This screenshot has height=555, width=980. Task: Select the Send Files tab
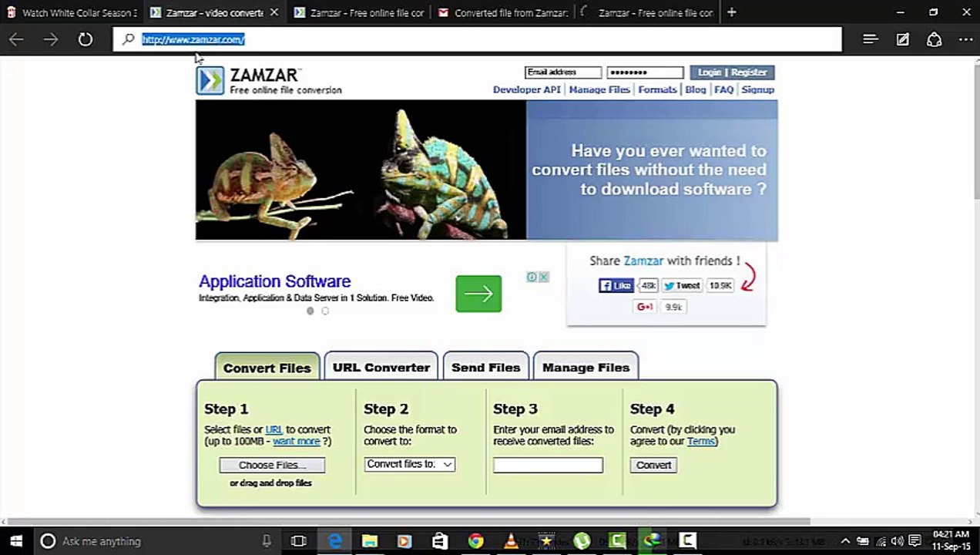485,367
